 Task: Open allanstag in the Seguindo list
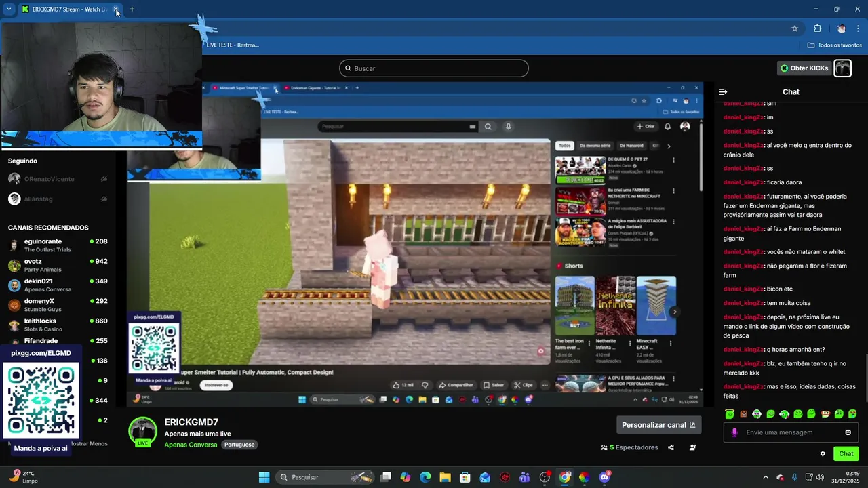pyautogui.click(x=58, y=199)
